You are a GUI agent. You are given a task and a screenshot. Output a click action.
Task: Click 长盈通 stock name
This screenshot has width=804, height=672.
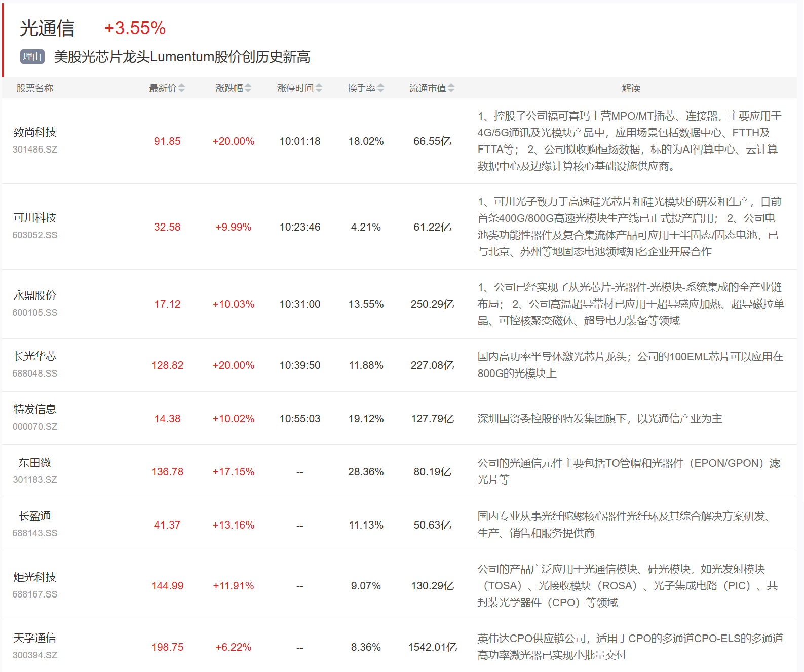35,516
